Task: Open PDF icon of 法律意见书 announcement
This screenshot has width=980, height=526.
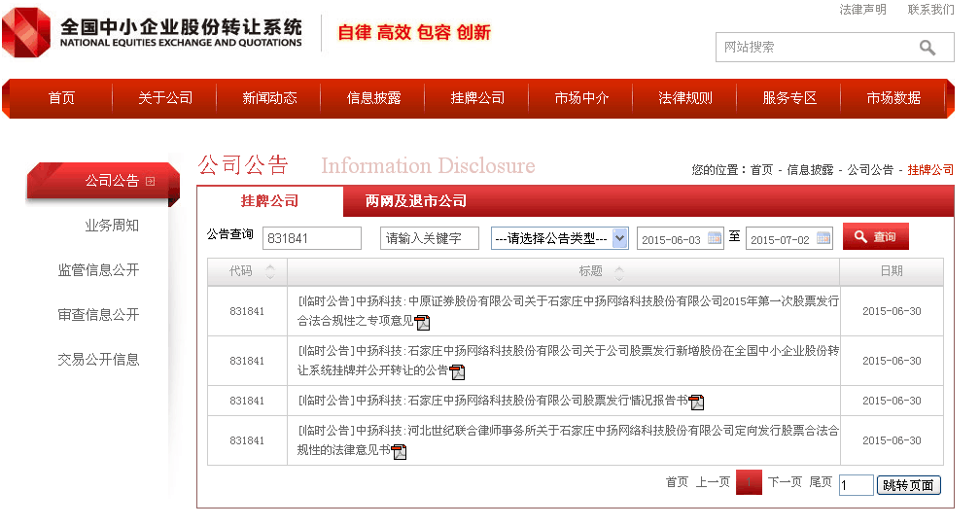Action: click(x=399, y=452)
